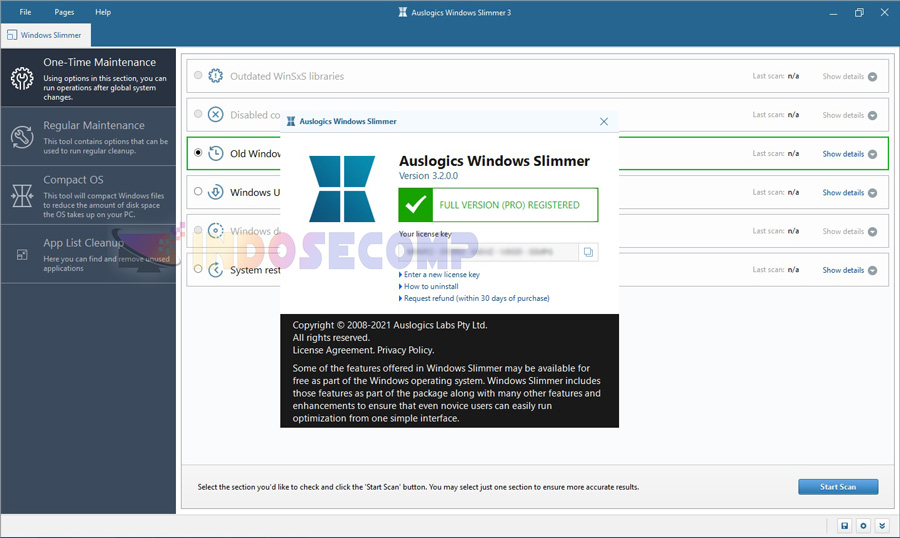Click the green checkmark registered badge

(x=416, y=205)
